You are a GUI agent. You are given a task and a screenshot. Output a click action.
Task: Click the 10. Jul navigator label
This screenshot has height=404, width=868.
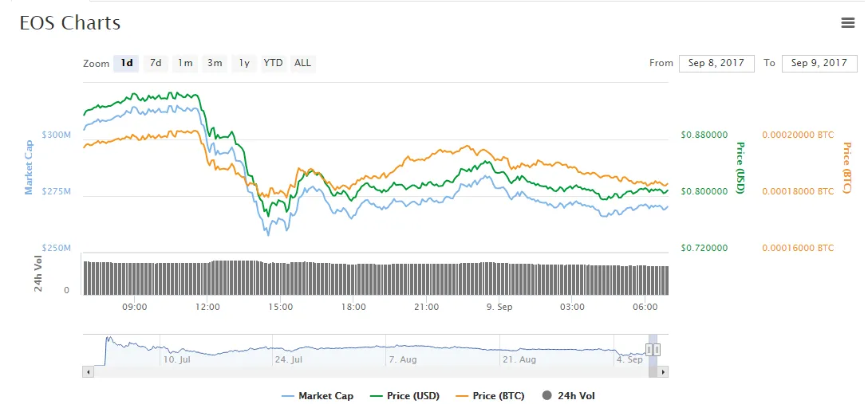click(x=177, y=360)
